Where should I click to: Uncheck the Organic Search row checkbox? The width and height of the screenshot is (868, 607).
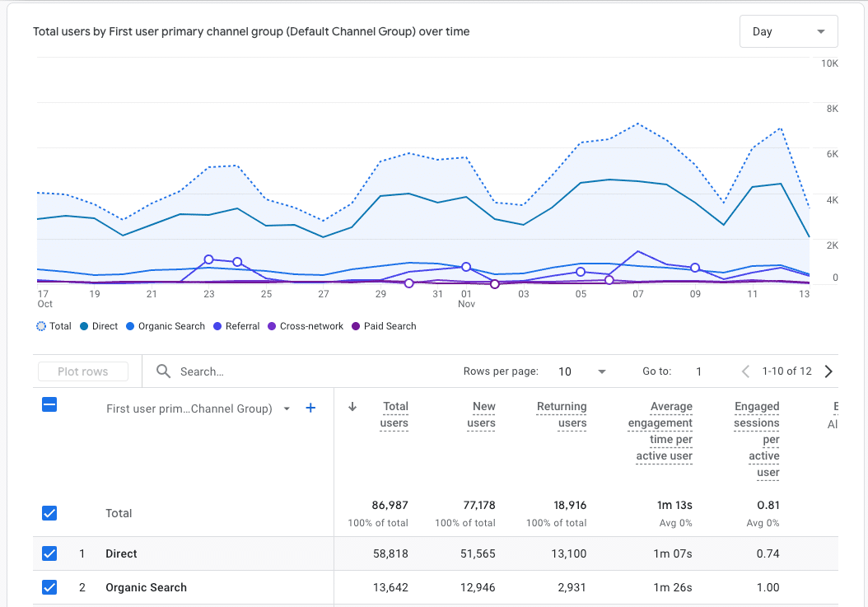(49, 587)
